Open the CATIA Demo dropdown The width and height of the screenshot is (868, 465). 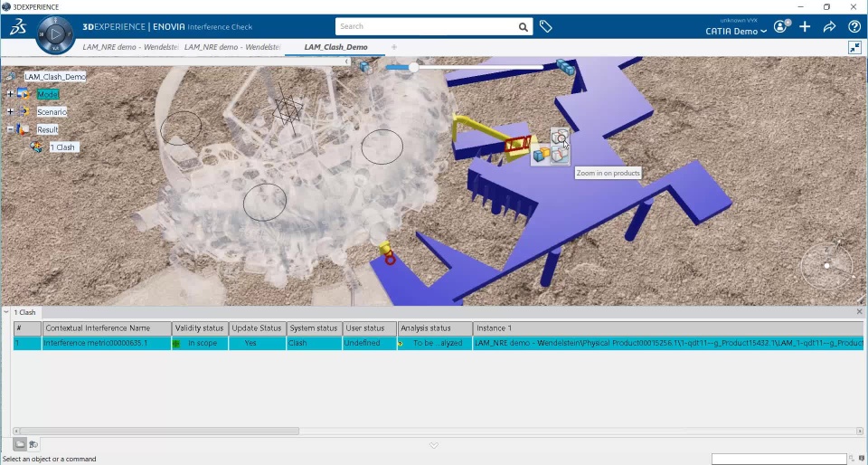tap(736, 31)
